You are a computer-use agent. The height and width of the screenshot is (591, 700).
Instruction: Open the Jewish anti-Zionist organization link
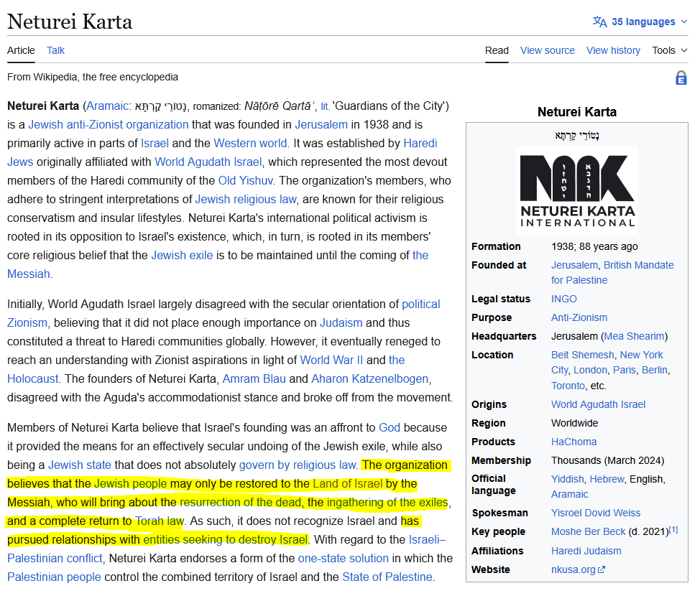(x=109, y=124)
